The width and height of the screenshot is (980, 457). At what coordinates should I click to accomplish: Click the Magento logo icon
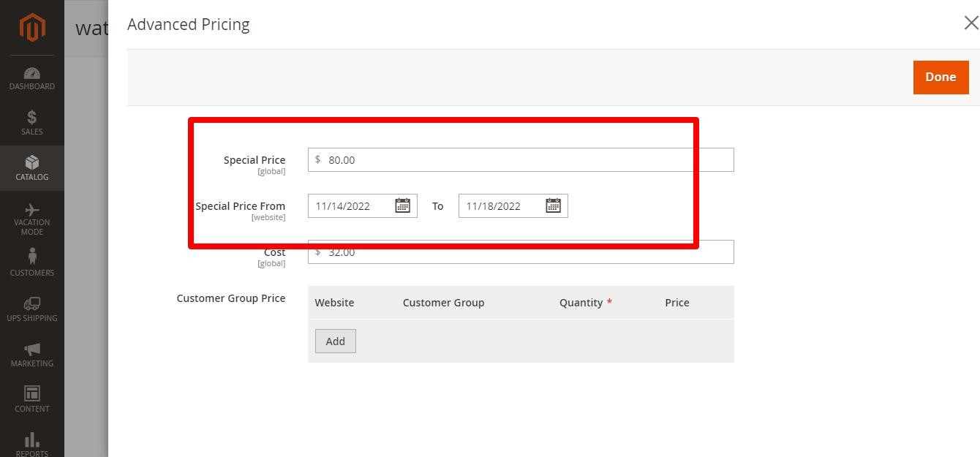coord(31,28)
